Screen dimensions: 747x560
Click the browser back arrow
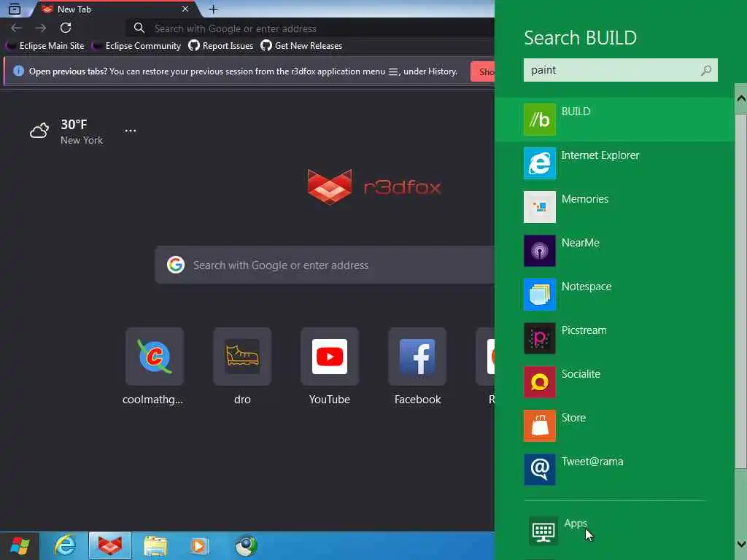[16, 28]
